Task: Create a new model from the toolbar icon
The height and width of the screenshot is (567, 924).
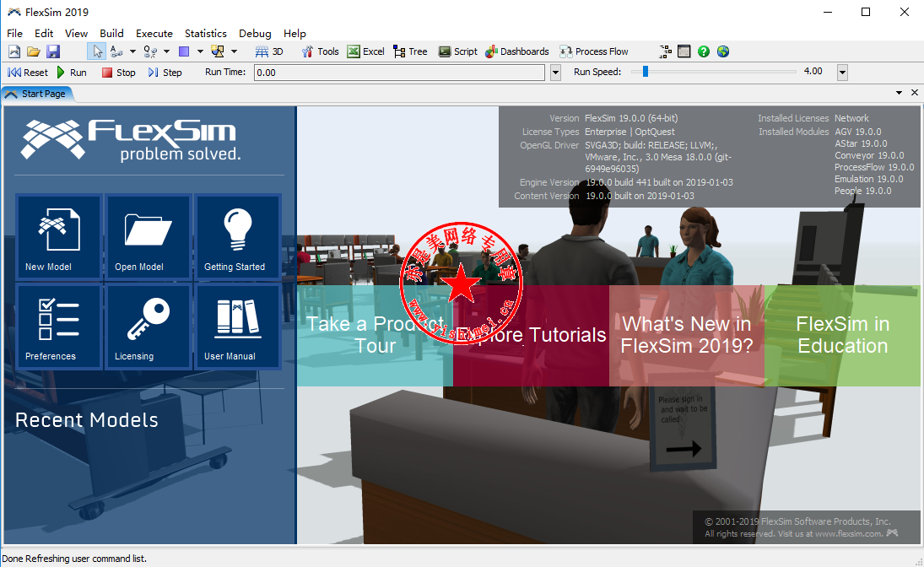Action: point(14,51)
